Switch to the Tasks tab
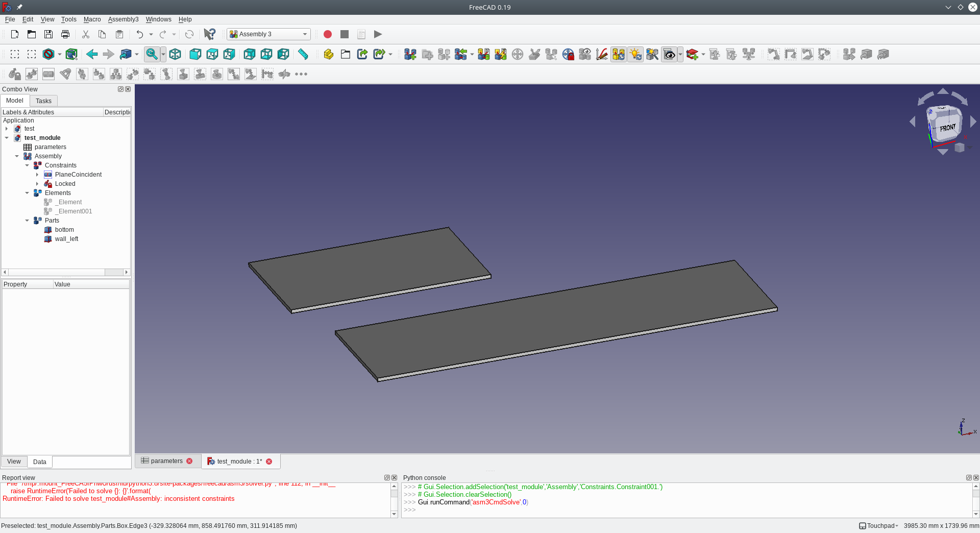980x533 pixels. (x=43, y=101)
